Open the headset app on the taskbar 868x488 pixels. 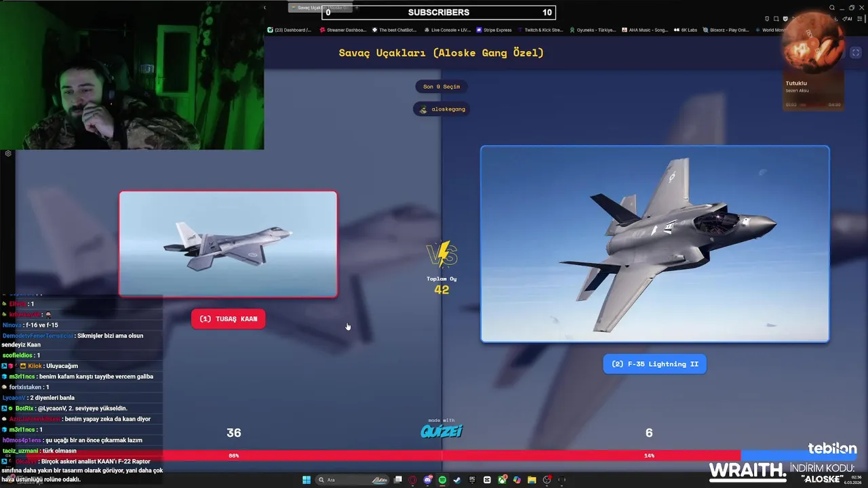(x=561, y=480)
